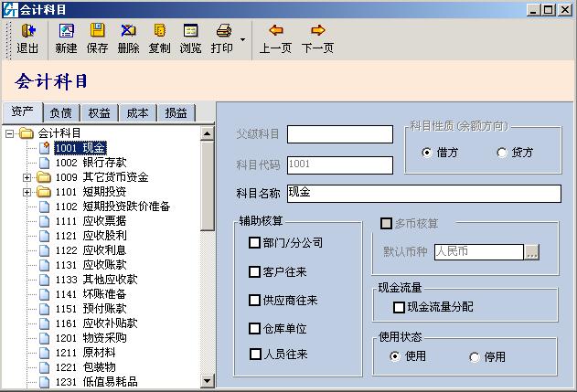Collapse the 会计科目 root tree node
Image resolution: width=577 pixels, height=392 pixels.
(9, 133)
